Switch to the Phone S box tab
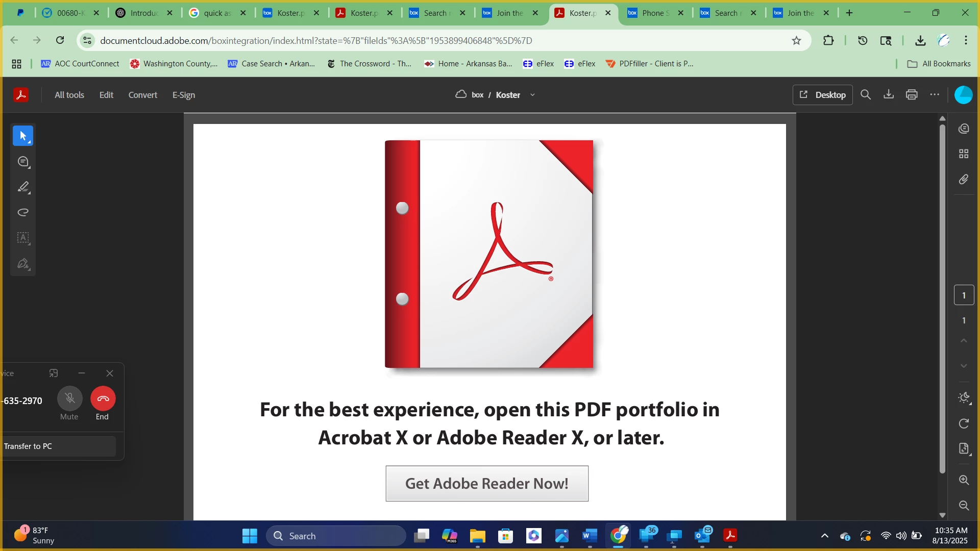Screen dimensions: 980x551 pos(656,13)
